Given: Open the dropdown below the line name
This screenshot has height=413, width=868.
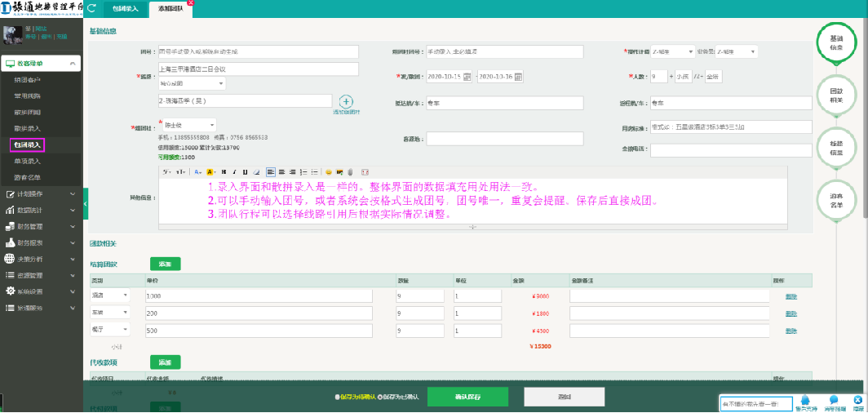Looking at the screenshot, I should pos(192,83).
